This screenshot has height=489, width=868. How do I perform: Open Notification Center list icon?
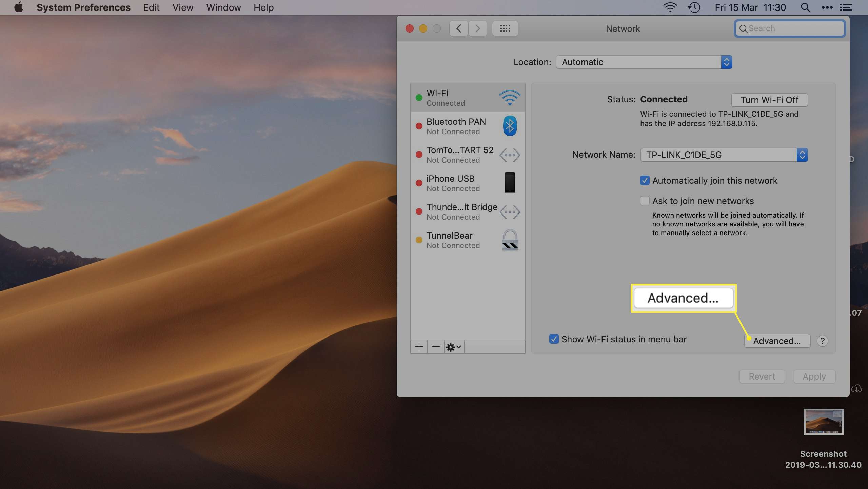(846, 7)
